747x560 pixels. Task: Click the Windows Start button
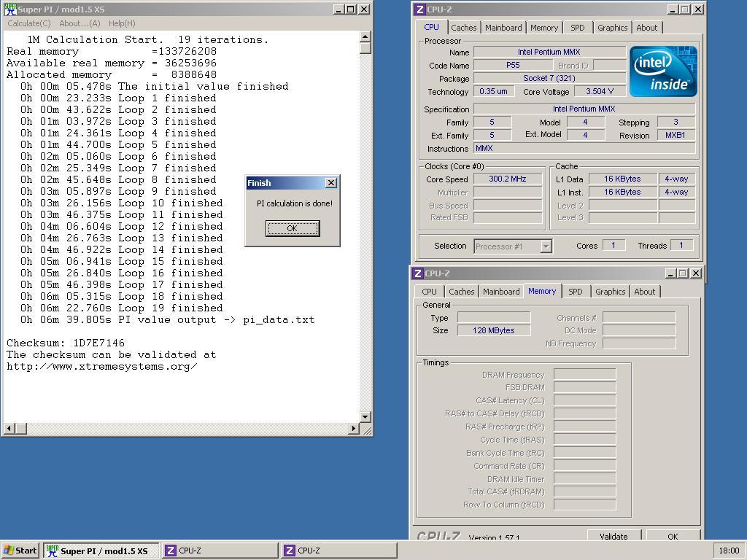(20, 551)
